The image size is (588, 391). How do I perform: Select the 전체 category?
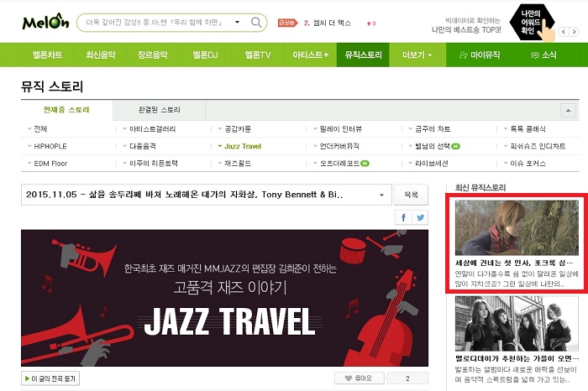click(40, 129)
